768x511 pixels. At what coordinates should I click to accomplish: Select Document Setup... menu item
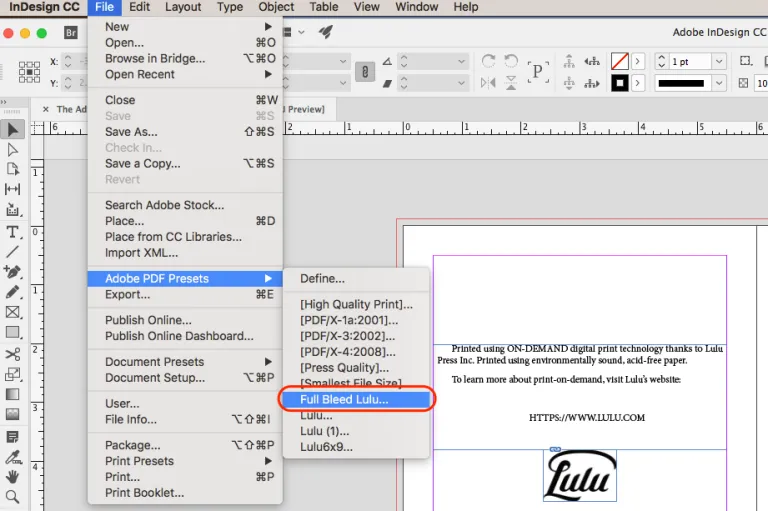185,378
